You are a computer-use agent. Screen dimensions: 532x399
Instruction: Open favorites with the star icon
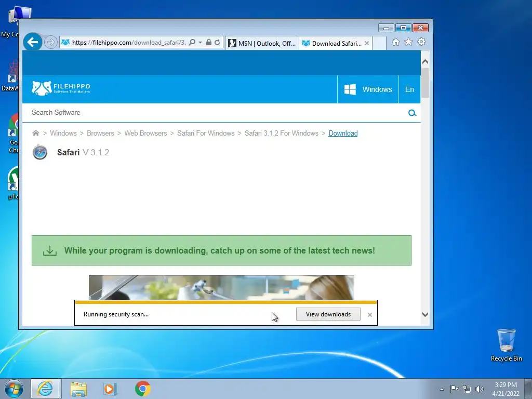(408, 42)
